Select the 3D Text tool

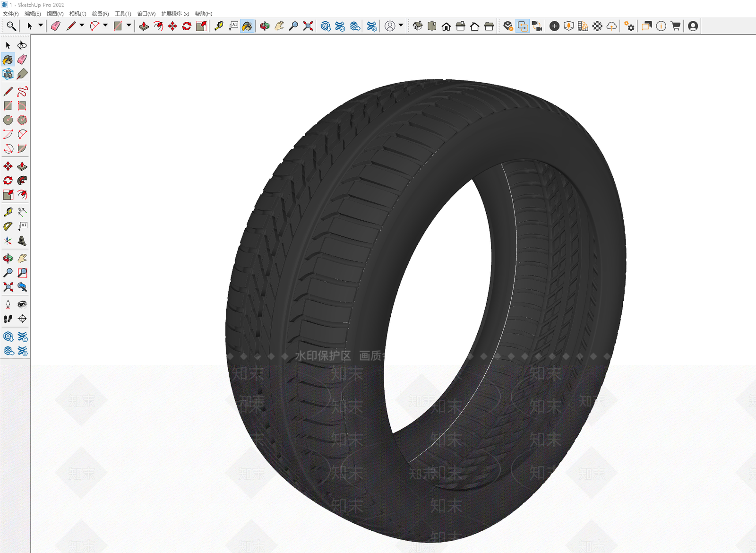coord(22,241)
